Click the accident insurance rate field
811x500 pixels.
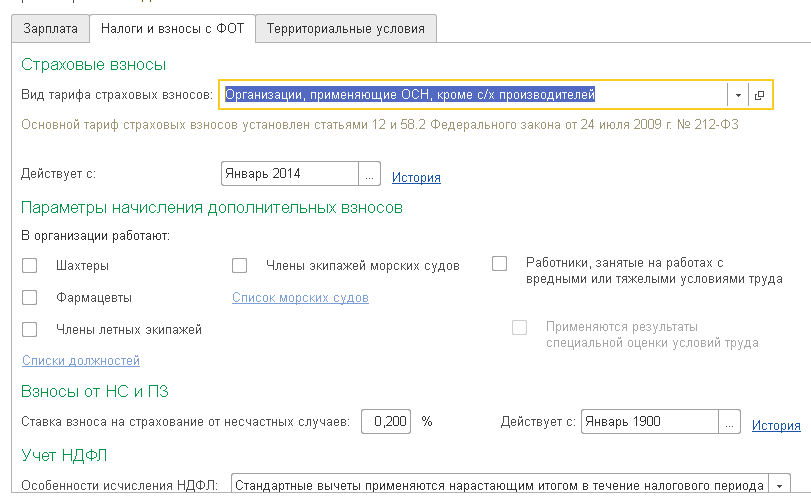386,421
